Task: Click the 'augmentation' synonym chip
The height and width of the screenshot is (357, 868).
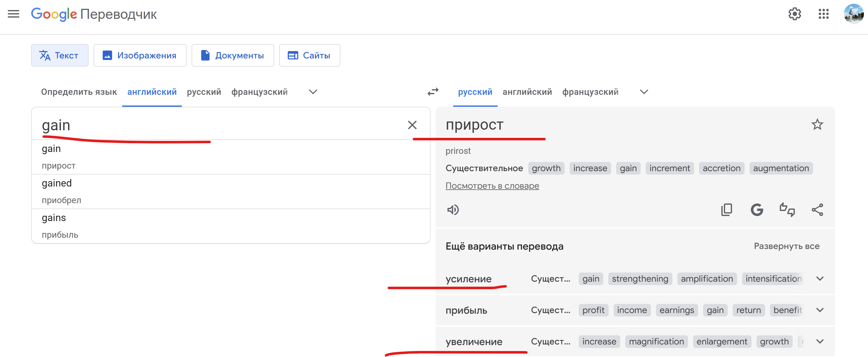Action: pos(781,168)
